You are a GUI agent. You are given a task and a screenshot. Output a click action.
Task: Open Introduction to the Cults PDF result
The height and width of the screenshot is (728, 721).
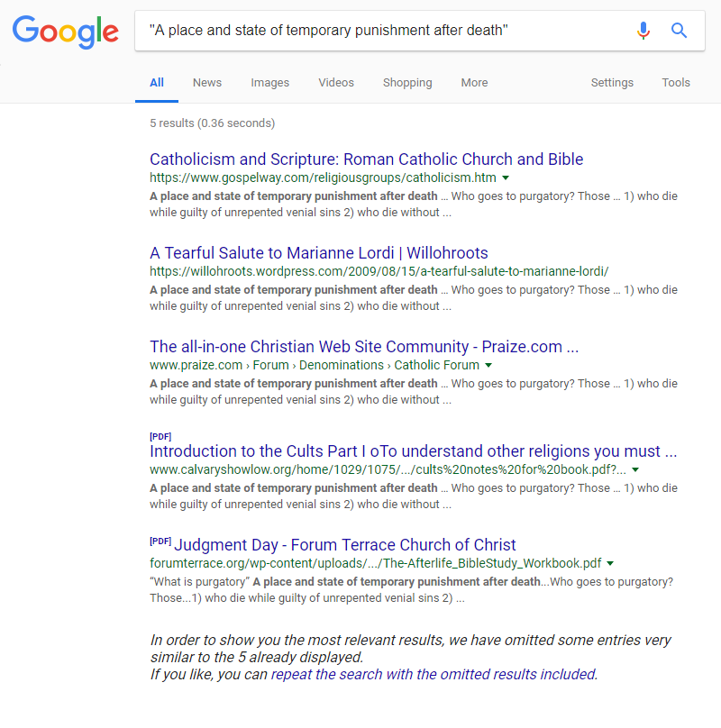pos(413,451)
